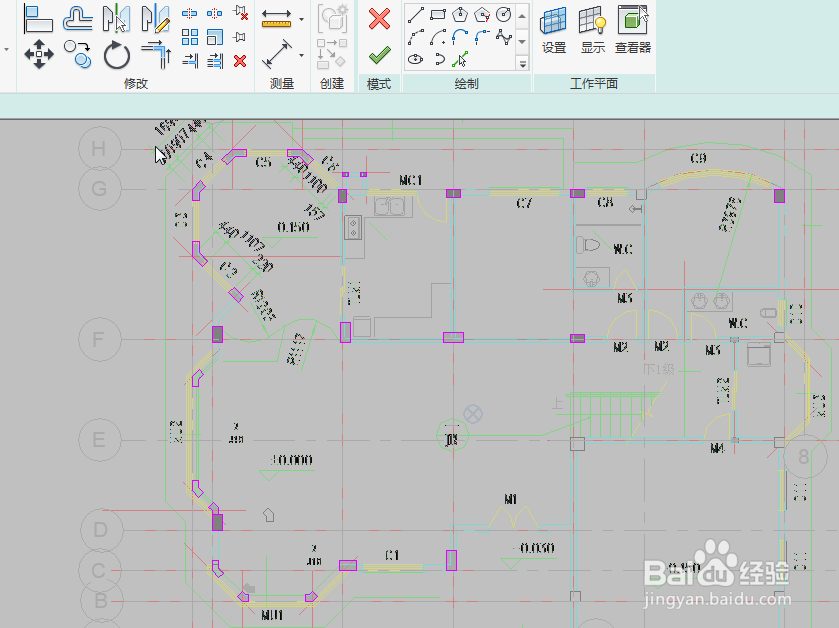The image size is (839, 628).
Task: Select Trim/Extend to Corner tool
Action: [x=156, y=55]
